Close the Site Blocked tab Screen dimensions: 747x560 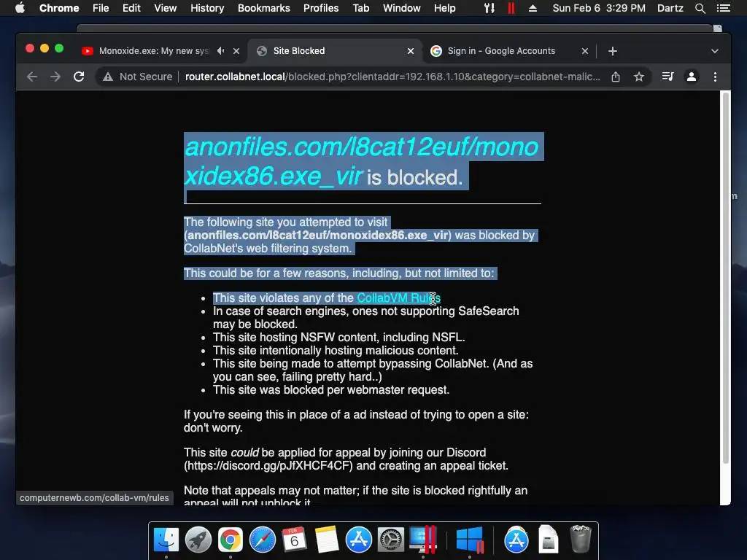coord(411,51)
